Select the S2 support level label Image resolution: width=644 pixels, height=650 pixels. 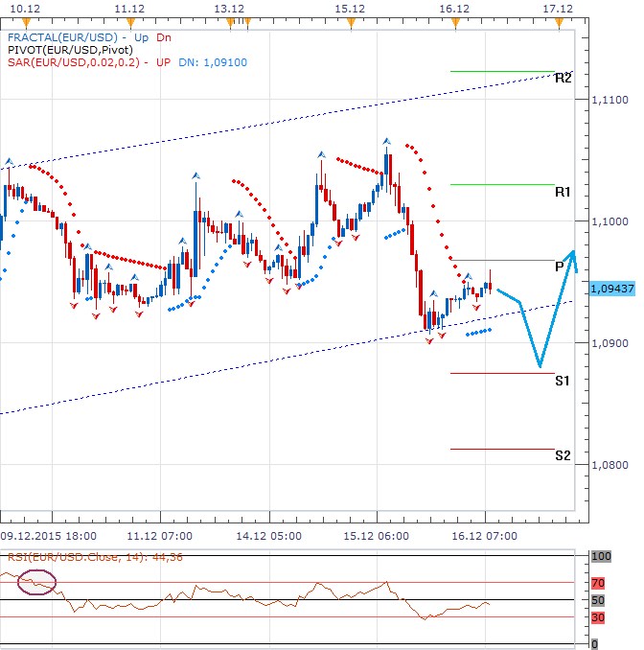(563, 455)
